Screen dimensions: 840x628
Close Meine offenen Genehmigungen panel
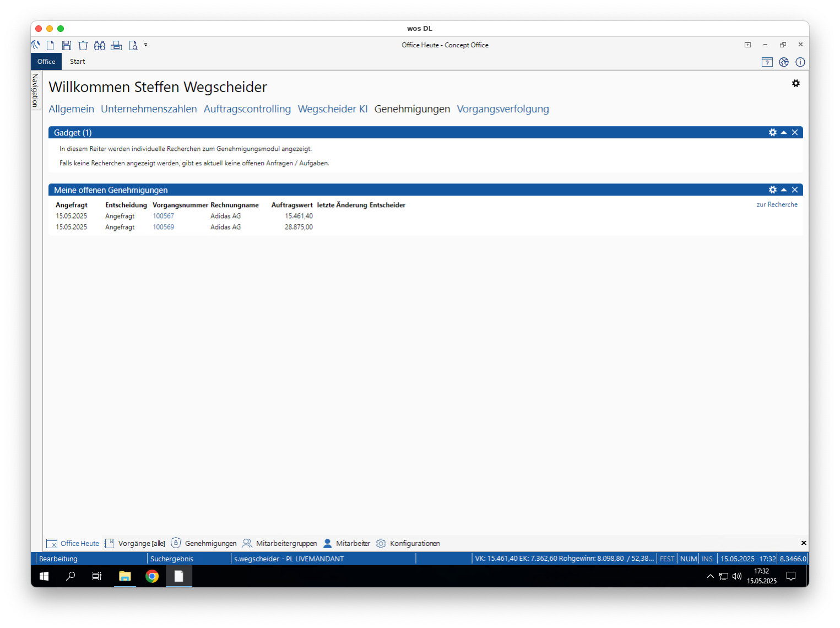pyautogui.click(x=795, y=190)
